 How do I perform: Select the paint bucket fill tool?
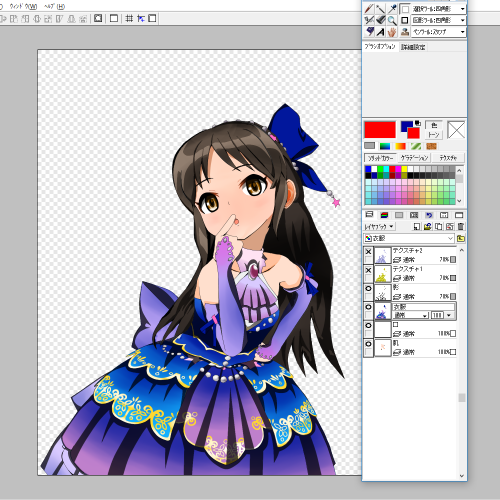[369, 32]
